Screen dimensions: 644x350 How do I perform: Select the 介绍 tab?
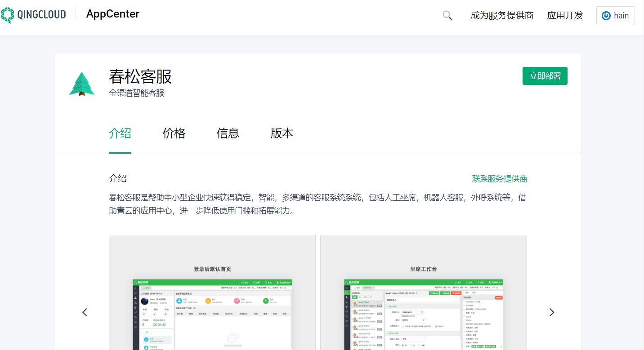[120, 133]
